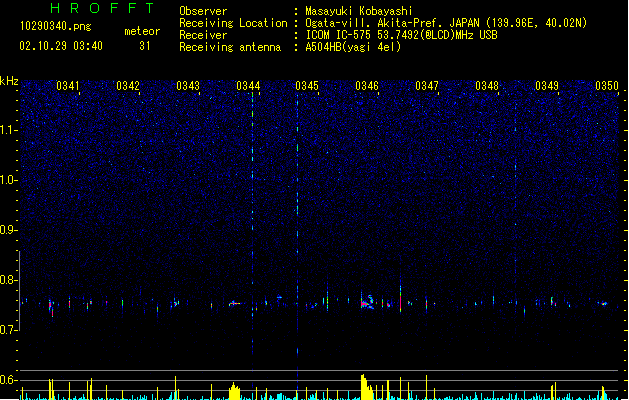Click the A504HB(yagi 4el) antenna text

click(x=353, y=47)
